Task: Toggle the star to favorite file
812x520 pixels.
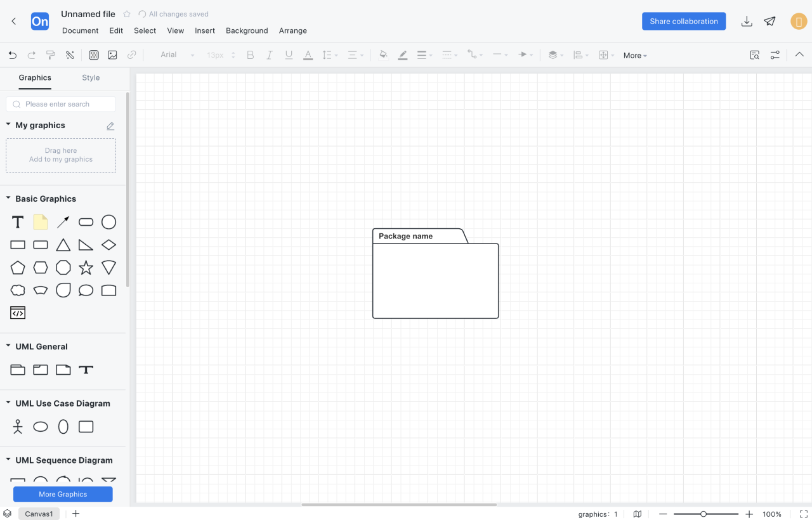Action: (x=127, y=14)
